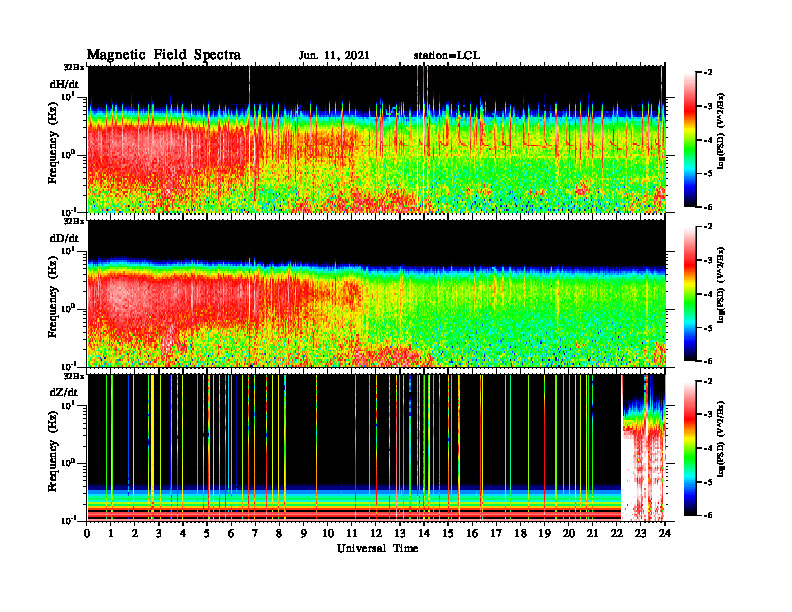Viewport: 792px width, 612px height.
Task: Click hour tick label '20' on time axis
Action: click(x=569, y=533)
